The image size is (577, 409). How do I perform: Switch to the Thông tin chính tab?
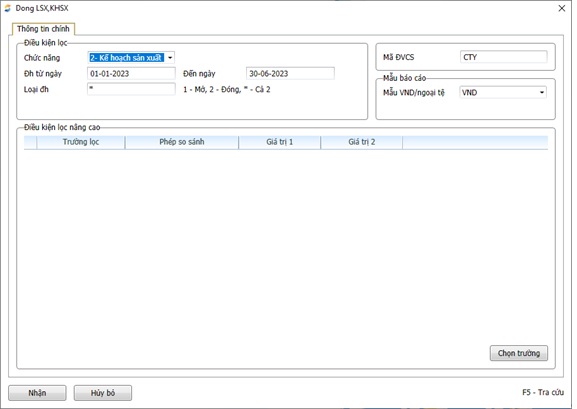(43, 29)
